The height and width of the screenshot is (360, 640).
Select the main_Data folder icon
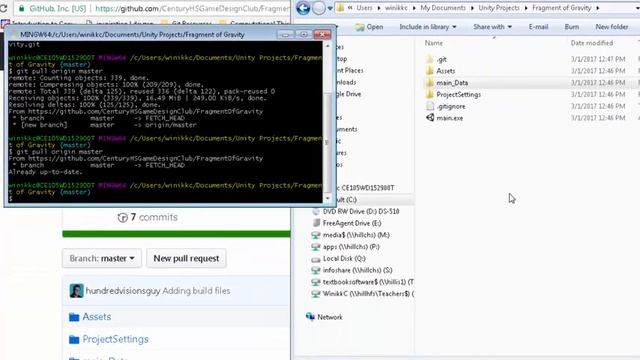[429, 83]
